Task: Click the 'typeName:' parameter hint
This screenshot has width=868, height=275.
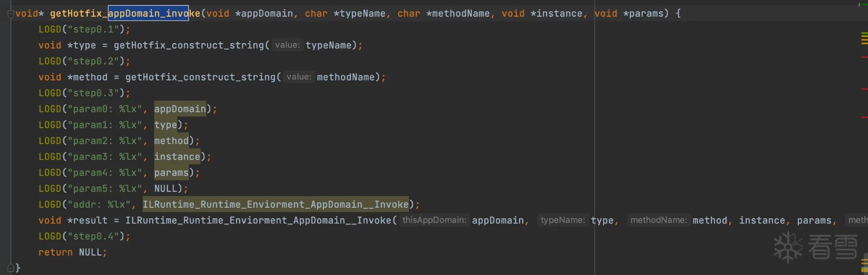Action: tap(563, 220)
